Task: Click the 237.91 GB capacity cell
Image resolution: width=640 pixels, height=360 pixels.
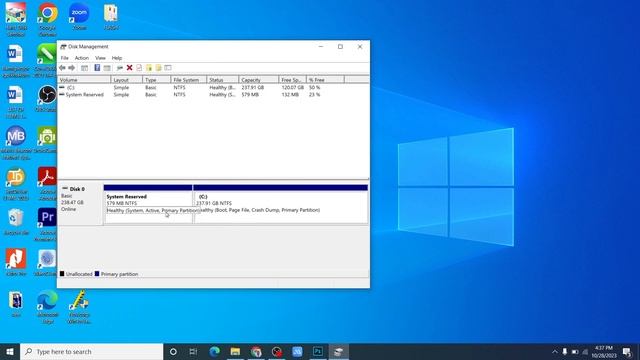Action: point(253,87)
